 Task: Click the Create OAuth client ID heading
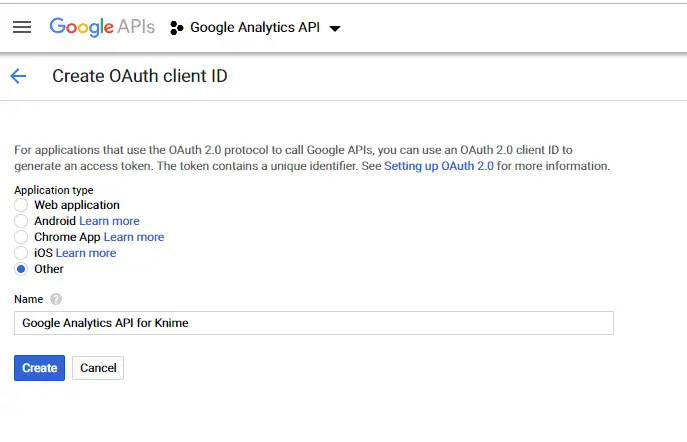(140, 76)
